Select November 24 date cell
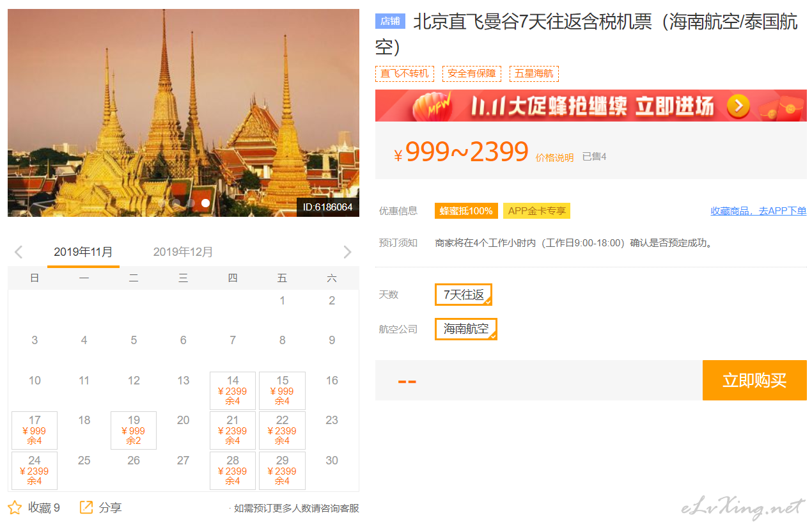Image resolution: width=812 pixels, height=529 pixels. pyautogui.click(x=35, y=471)
